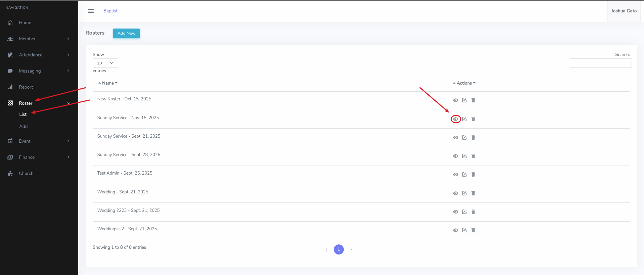The width and height of the screenshot is (644, 275).
Task: Open the Home sidebar item
Action: (x=25, y=23)
